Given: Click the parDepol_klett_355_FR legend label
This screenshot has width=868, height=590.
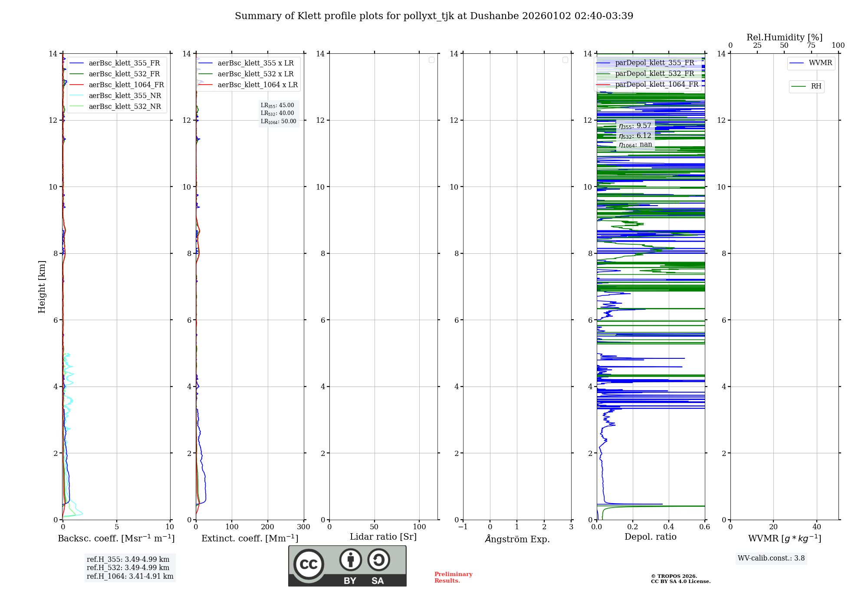Looking at the screenshot, I should [x=654, y=63].
